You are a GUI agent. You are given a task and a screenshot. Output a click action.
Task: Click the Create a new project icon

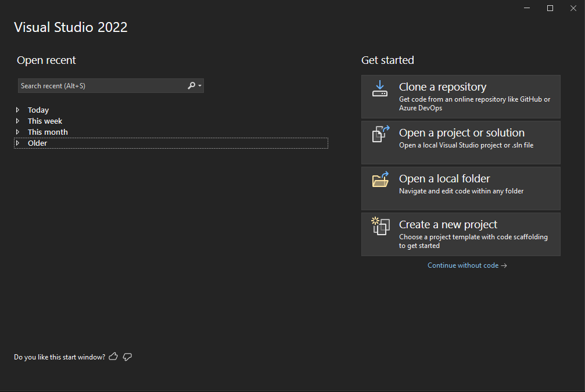click(x=380, y=226)
